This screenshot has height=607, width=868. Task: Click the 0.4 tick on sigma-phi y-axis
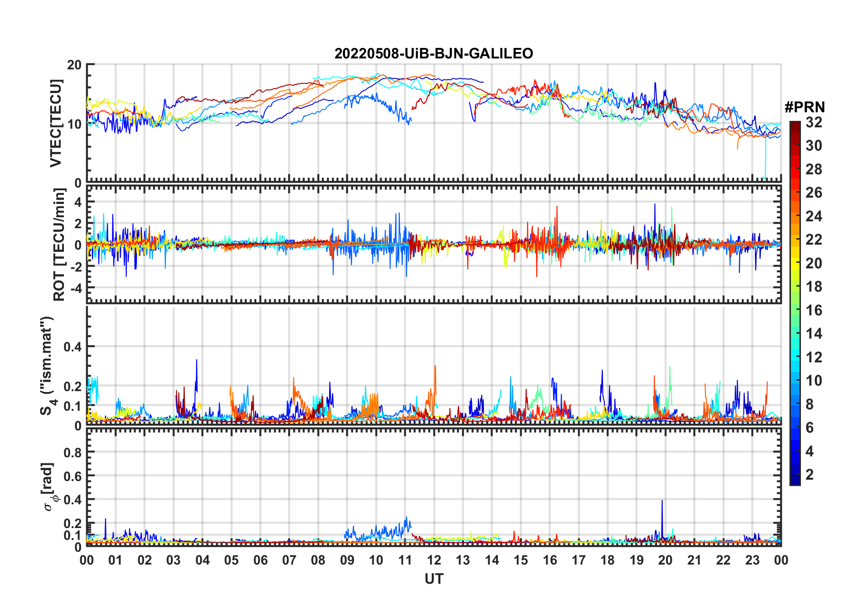coord(73,499)
